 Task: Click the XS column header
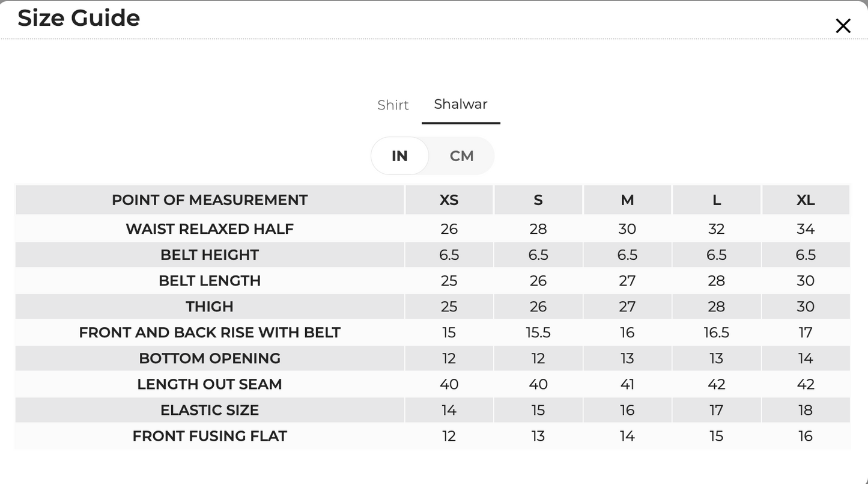449,200
